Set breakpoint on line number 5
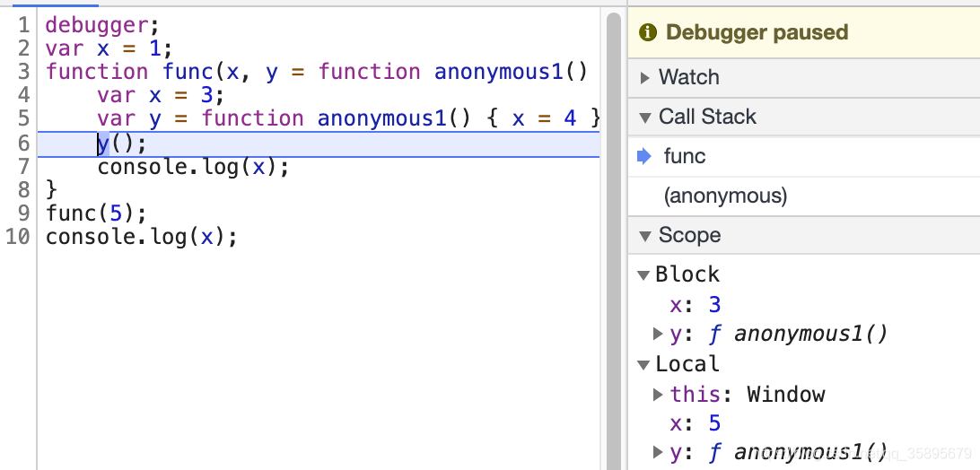Screen dimensions: 980x470 (23, 118)
